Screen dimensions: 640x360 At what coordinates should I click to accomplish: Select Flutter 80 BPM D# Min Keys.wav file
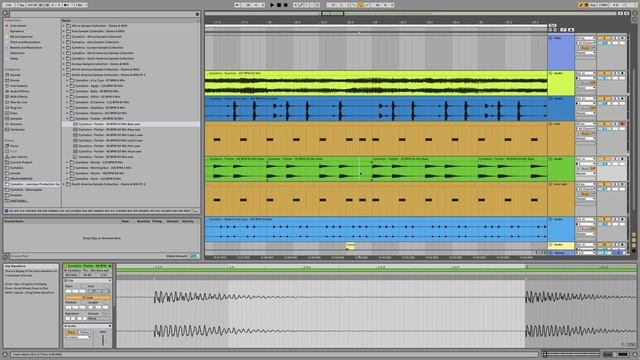(x=109, y=130)
